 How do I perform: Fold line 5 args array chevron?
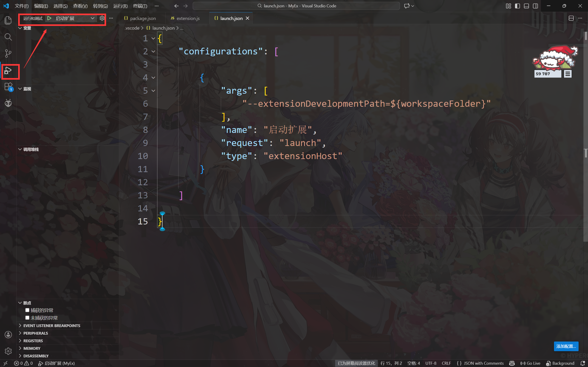point(153,90)
